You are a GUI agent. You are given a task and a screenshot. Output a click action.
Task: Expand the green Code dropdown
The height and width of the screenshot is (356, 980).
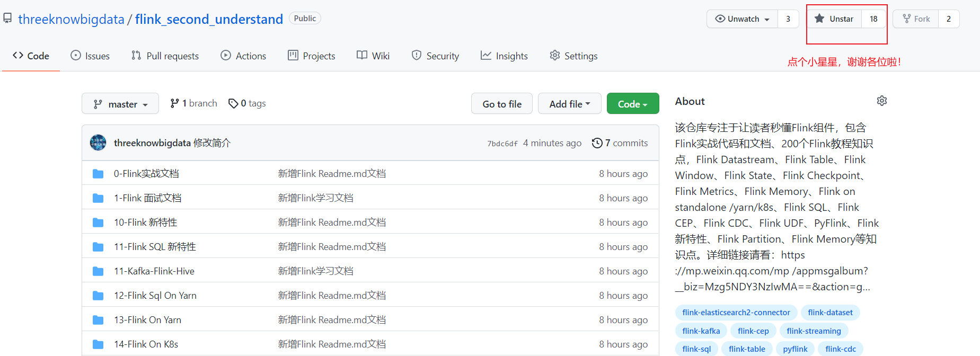633,104
